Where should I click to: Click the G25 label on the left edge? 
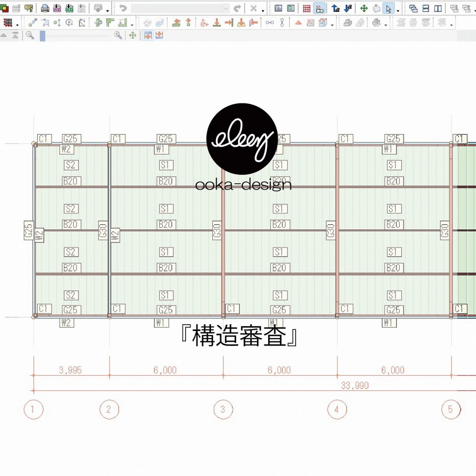28,230
